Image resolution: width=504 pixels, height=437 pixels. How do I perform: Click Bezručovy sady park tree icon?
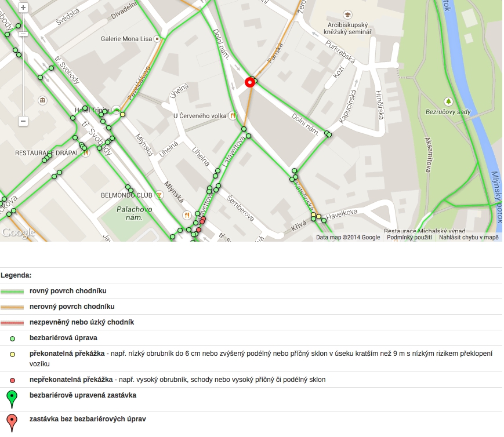448,101
